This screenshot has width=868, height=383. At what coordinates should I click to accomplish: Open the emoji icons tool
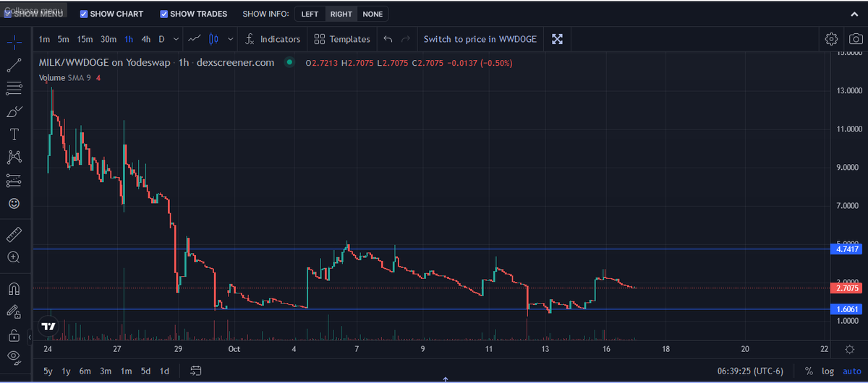[x=14, y=204]
